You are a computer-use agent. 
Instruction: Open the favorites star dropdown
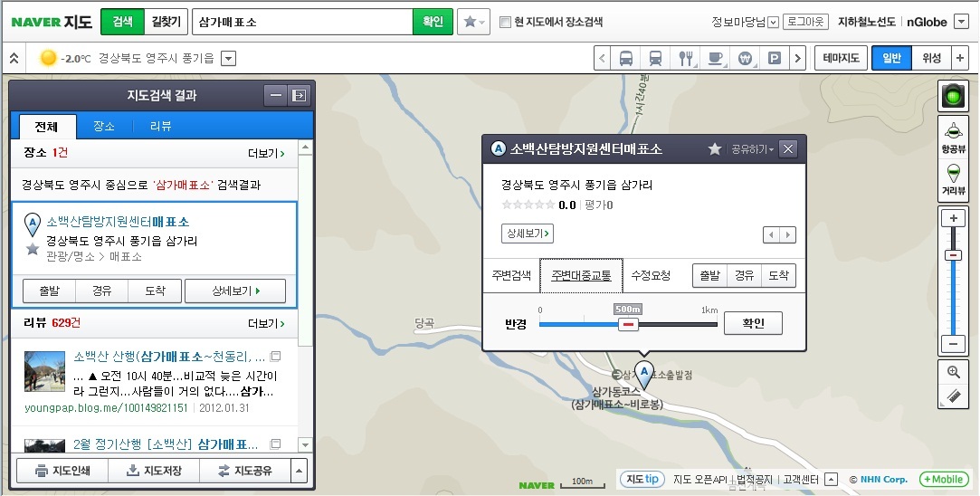473,22
